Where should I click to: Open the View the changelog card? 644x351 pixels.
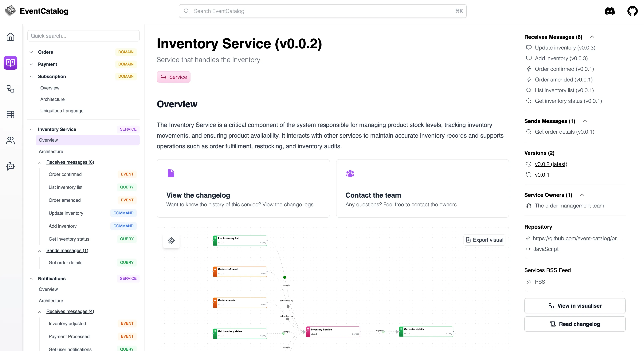point(243,188)
